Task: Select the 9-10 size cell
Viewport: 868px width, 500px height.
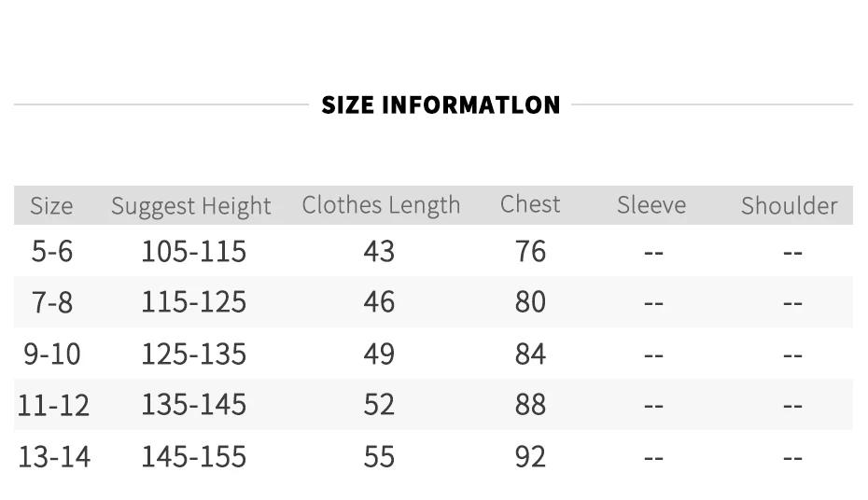Action: click(x=52, y=354)
